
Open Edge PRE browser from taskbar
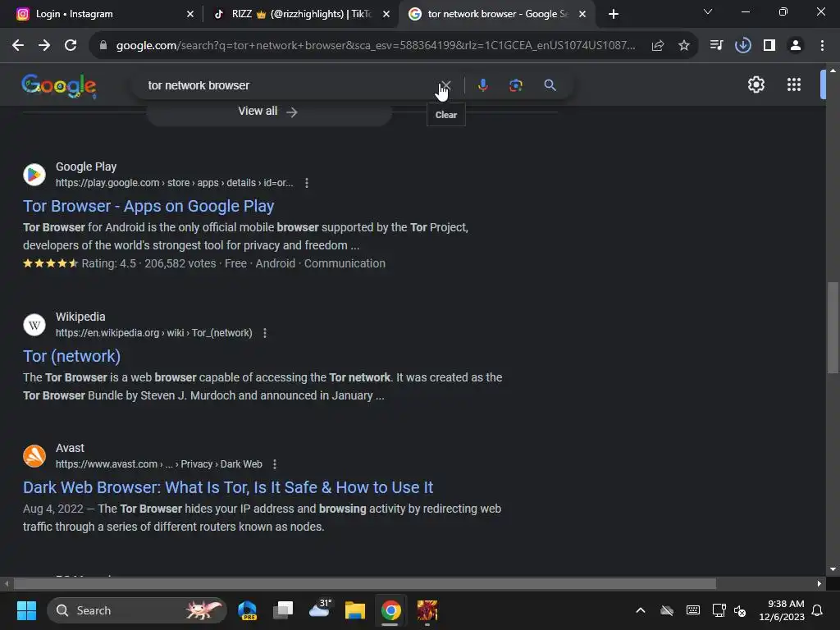pyautogui.click(x=248, y=610)
